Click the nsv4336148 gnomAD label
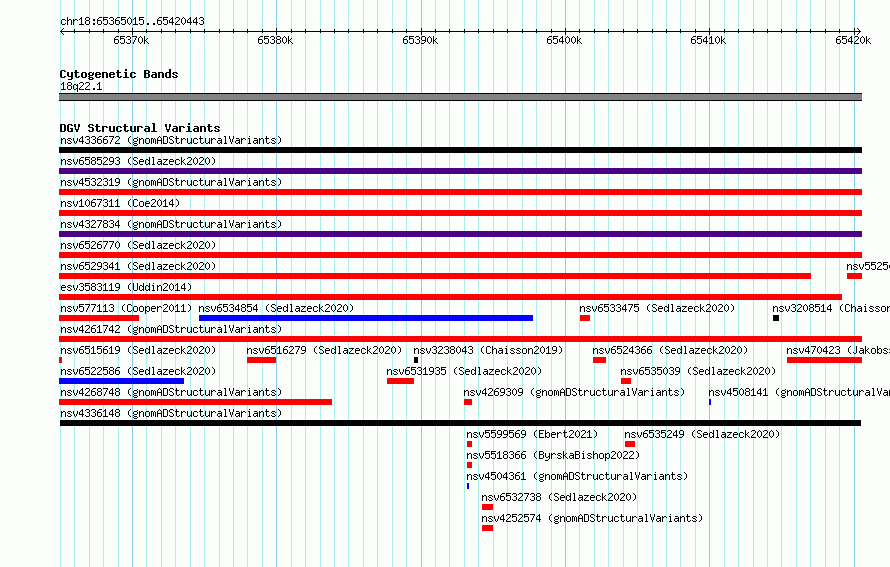This screenshot has width=890, height=567. coord(171,413)
